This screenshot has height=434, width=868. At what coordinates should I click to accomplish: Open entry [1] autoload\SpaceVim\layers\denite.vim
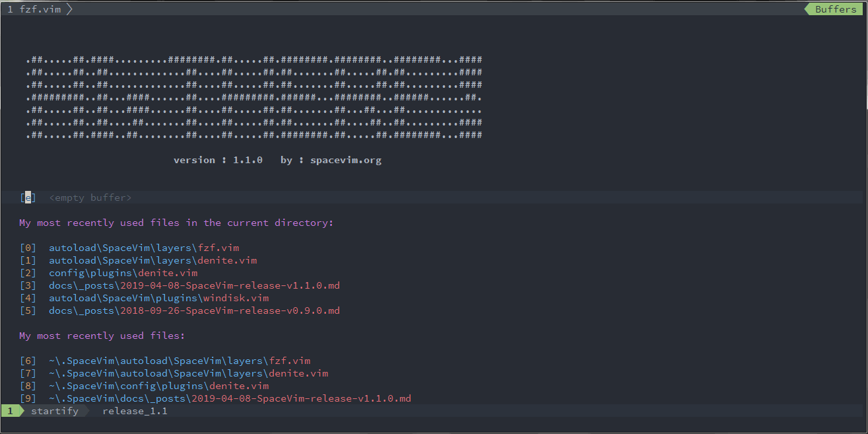coord(138,260)
